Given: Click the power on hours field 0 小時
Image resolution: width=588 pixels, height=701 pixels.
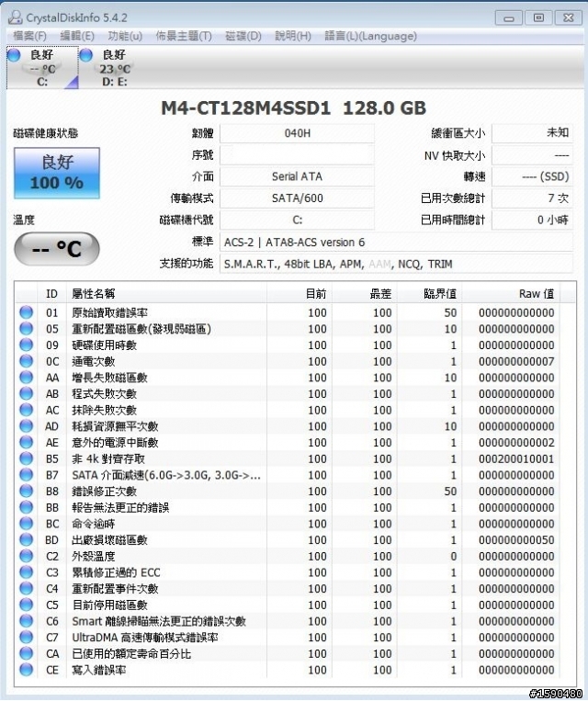Looking at the screenshot, I should click(532, 220).
